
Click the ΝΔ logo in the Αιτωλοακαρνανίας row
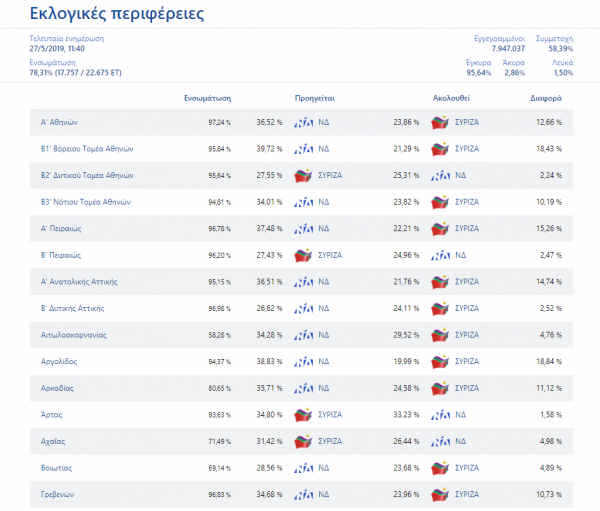tap(303, 335)
